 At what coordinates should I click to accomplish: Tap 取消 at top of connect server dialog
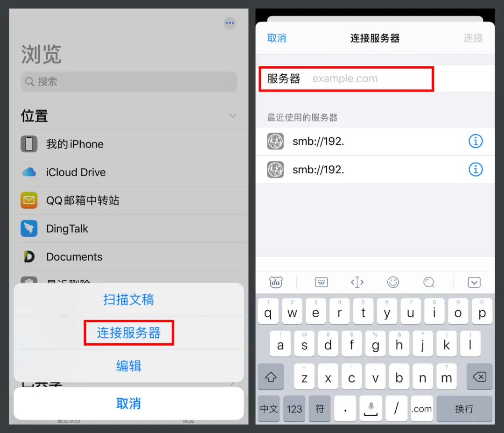point(277,38)
